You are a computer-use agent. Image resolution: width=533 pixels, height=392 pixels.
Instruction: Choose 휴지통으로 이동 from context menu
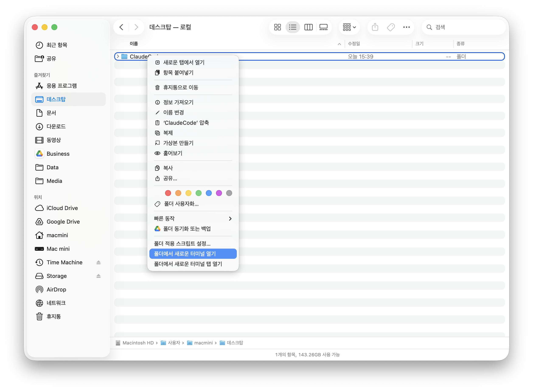pyautogui.click(x=193, y=88)
